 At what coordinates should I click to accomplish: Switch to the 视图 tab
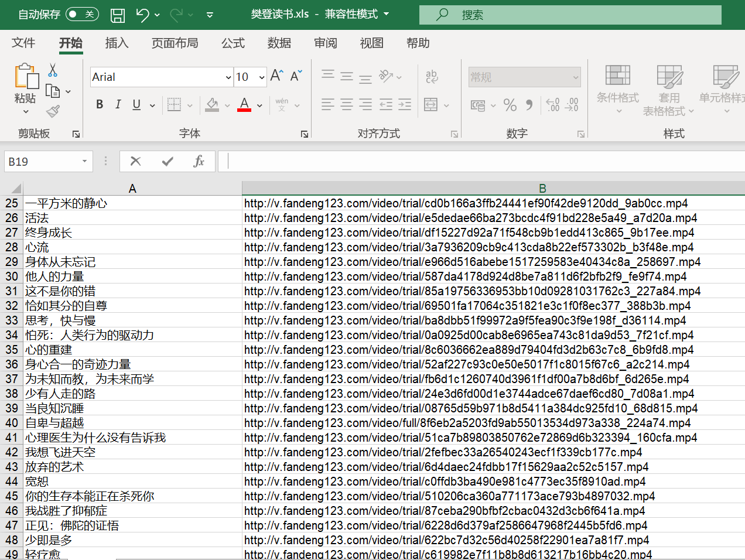point(371,43)
